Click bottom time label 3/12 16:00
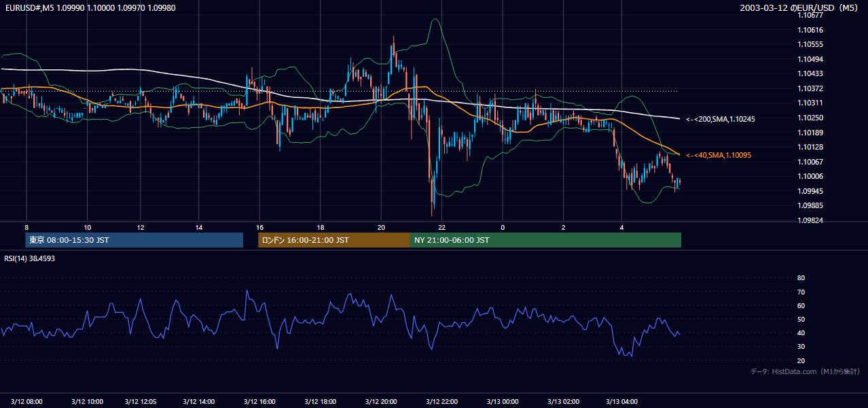Screen dimensions: 868x408 pyautogui.click(x=259, y=401)
